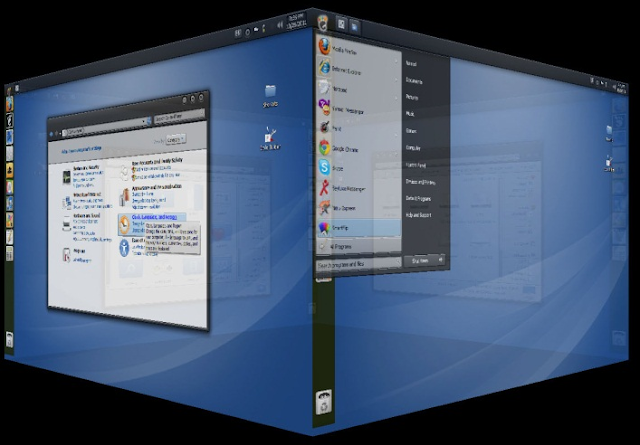Open the volume icon in the system tray
Screen dimensions: 640x445
[280, 25]
